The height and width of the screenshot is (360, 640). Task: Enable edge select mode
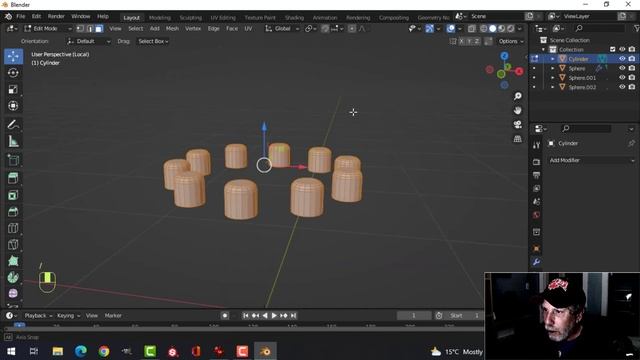[90, 29]
